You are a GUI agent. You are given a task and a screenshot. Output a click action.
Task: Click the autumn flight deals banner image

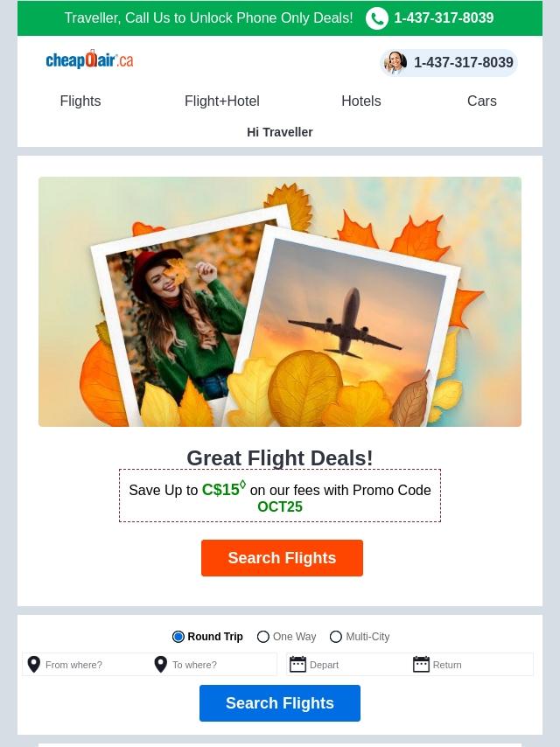(x=280, y=302)
